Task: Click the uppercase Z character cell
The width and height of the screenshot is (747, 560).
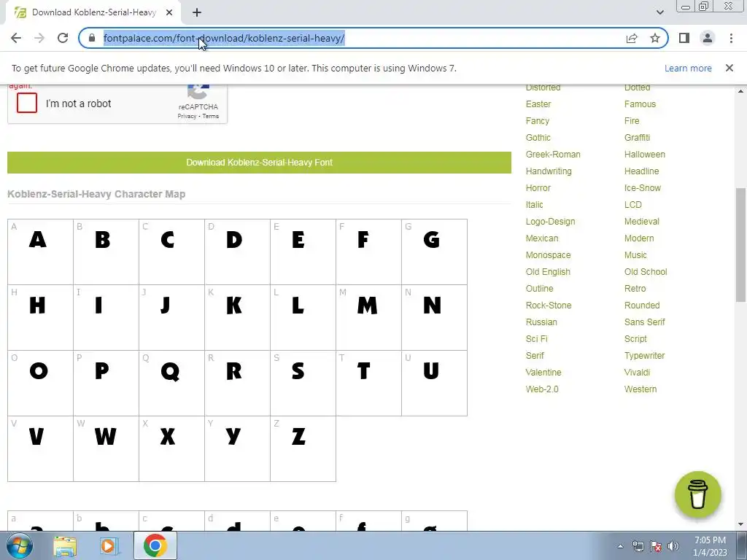Action: click(x=303, y=449)
